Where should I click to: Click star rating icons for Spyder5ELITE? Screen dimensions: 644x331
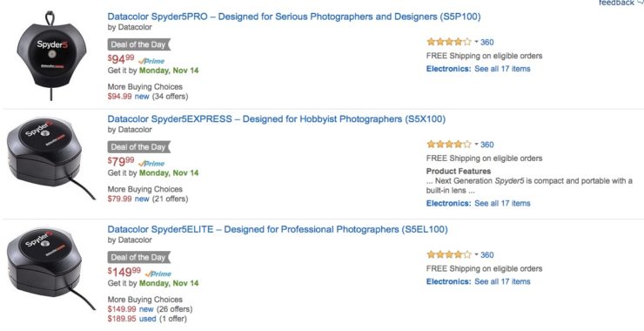coord(449,254)
